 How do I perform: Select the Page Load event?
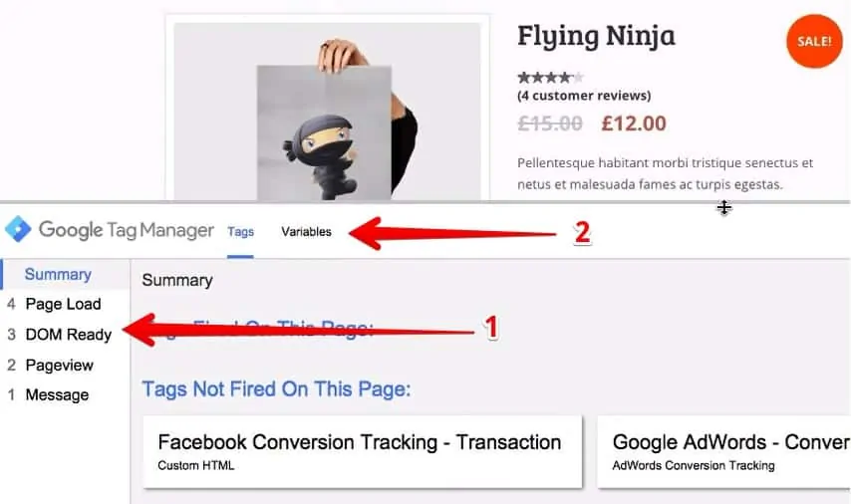[x=63, y=304]
